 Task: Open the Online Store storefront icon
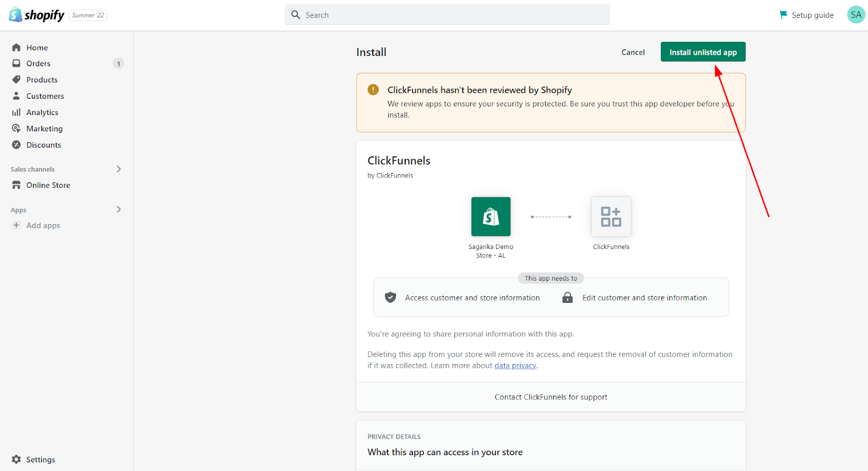16,185
